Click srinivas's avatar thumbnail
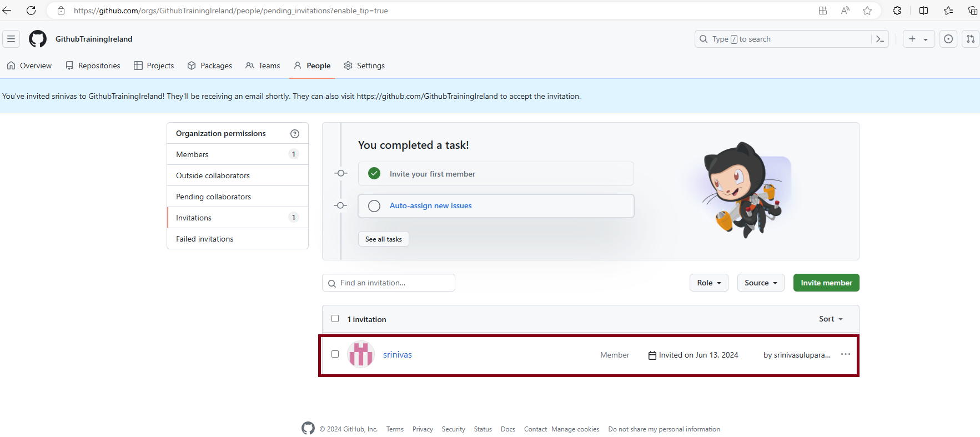The height and width of the screenshot is (437, 980). click(361, 354)
